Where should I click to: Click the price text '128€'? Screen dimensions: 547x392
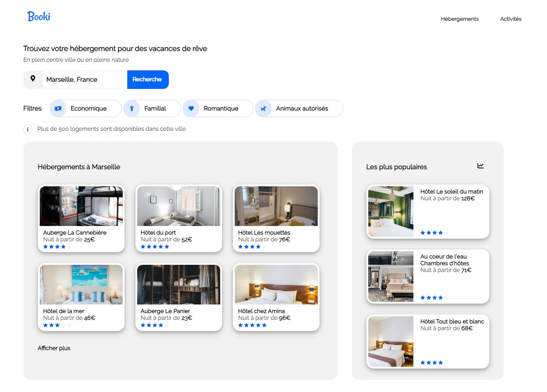[x=468, y=198]
